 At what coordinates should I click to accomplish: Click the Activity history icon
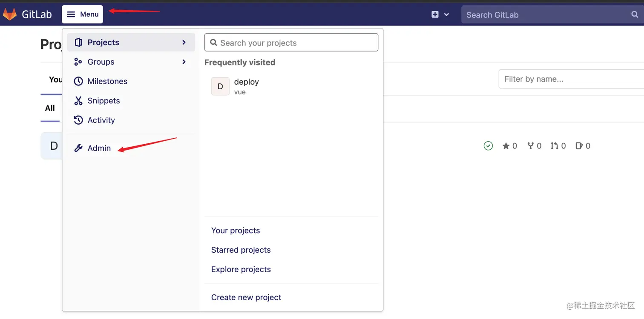tap(78, 120)
